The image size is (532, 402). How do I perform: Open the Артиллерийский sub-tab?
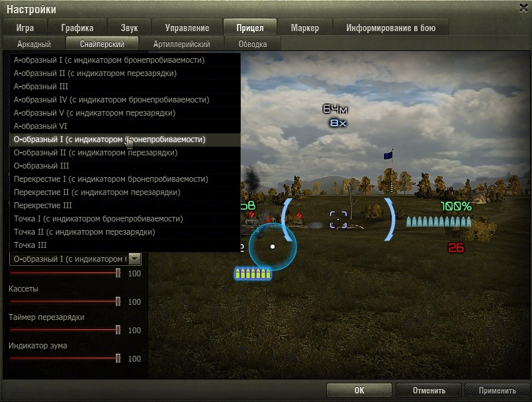(181, 44)
